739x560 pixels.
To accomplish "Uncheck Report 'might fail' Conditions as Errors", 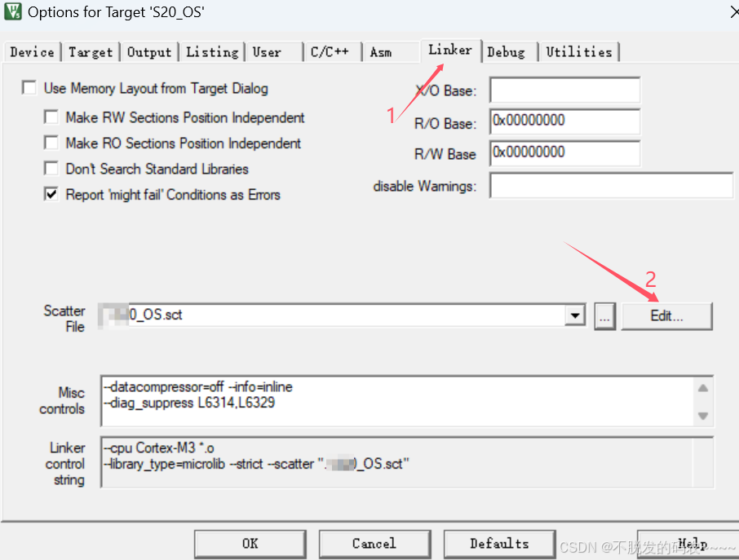I will pos(51,194).
